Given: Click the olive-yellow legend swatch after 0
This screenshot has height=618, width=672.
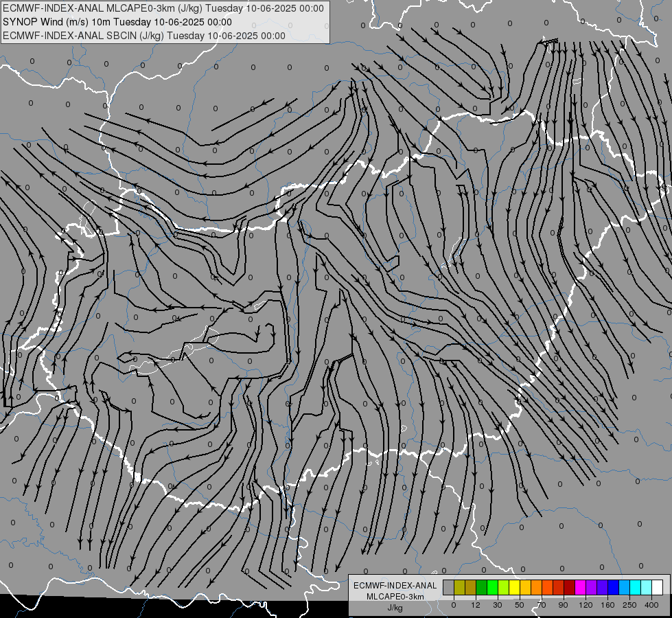Looking at the screenshot, I should [460, 587].
